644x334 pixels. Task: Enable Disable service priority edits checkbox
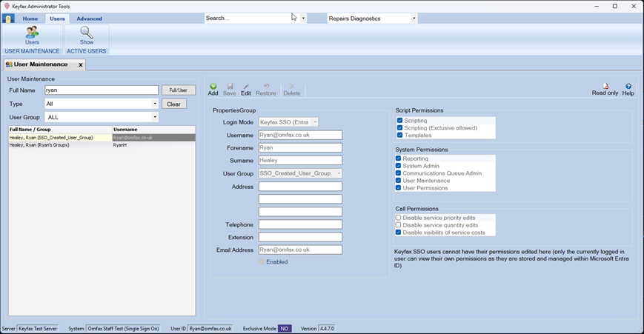[399, 218]
